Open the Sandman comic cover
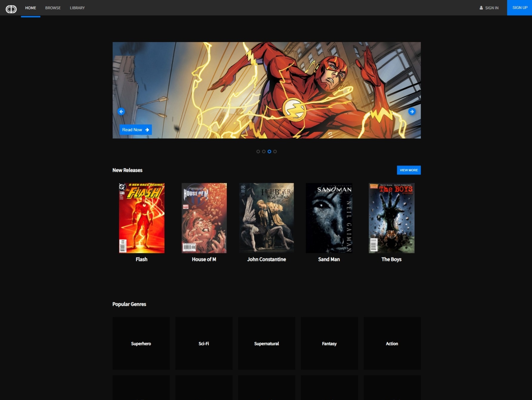This screenshot has height=400, width=532. (x=329, y=218)
